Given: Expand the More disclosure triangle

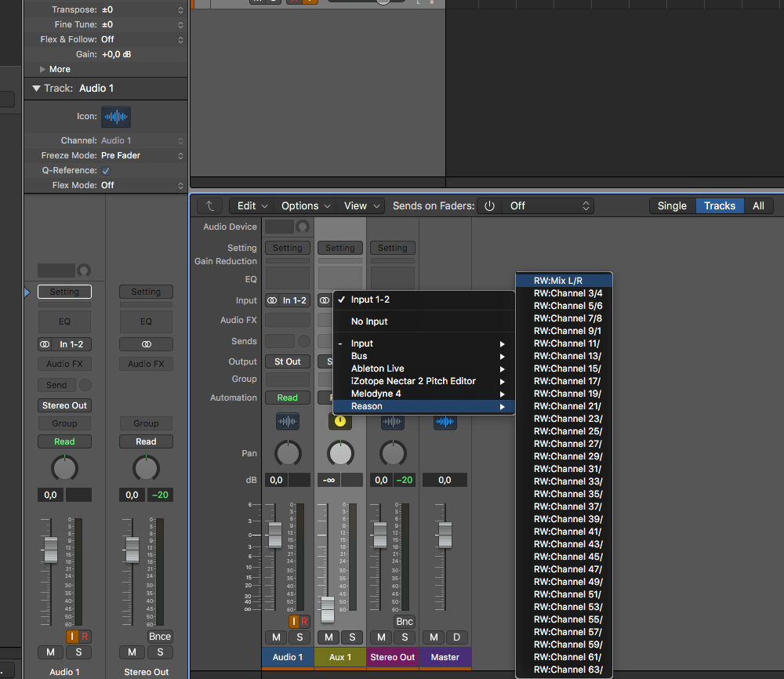Looking at the screenshot, I should pos(42,69).
